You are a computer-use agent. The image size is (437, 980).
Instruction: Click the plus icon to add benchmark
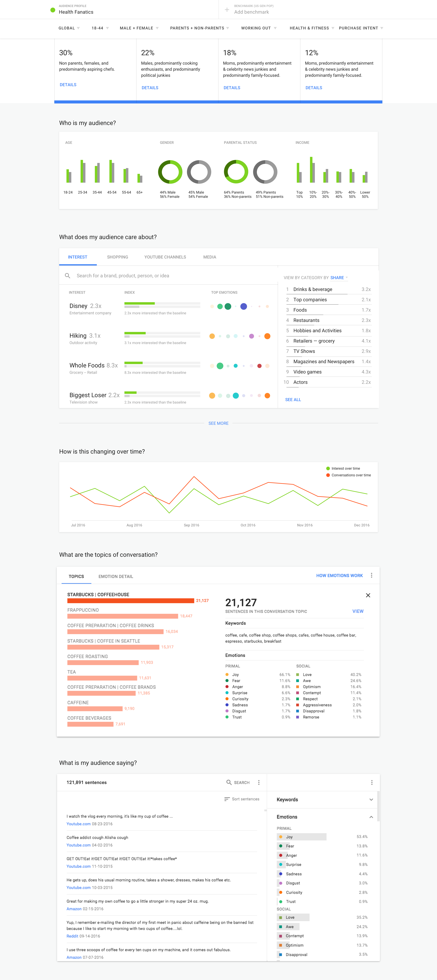[227, 10]
